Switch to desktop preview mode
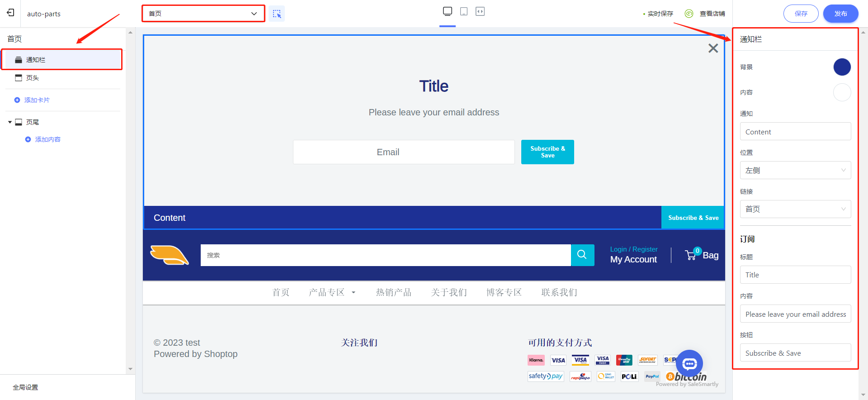The image size is (868, 400). [447, 11]
